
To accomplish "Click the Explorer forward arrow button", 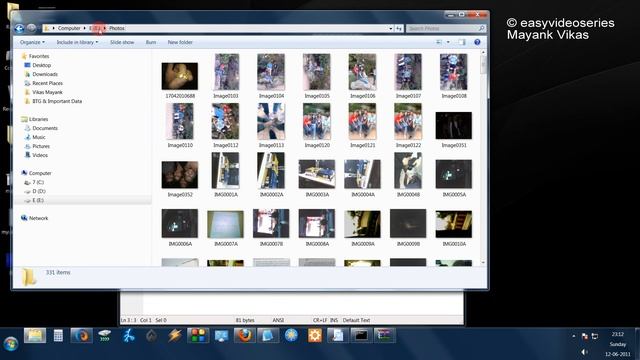I will click(x=31, y=28).
